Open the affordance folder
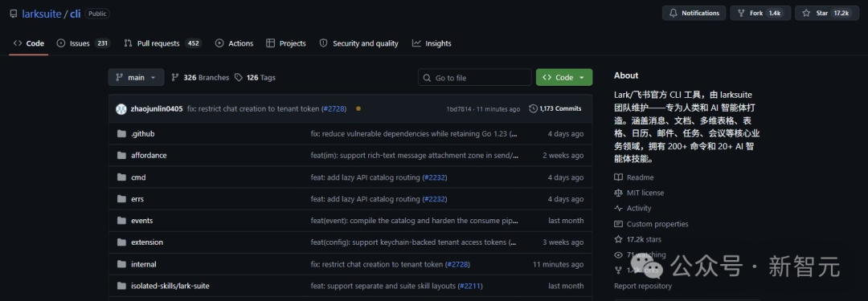868x301 pixels. click(x=149, y=156)
